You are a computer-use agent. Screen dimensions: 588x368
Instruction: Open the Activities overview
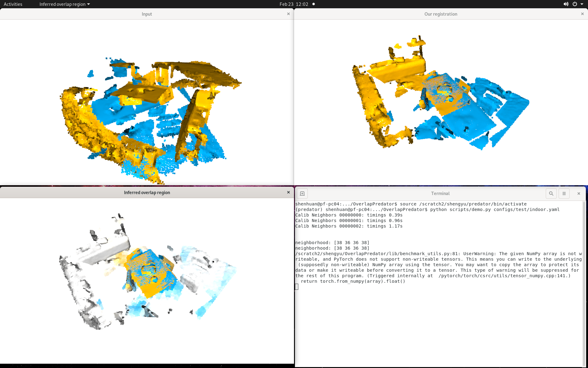pos(13,4)
